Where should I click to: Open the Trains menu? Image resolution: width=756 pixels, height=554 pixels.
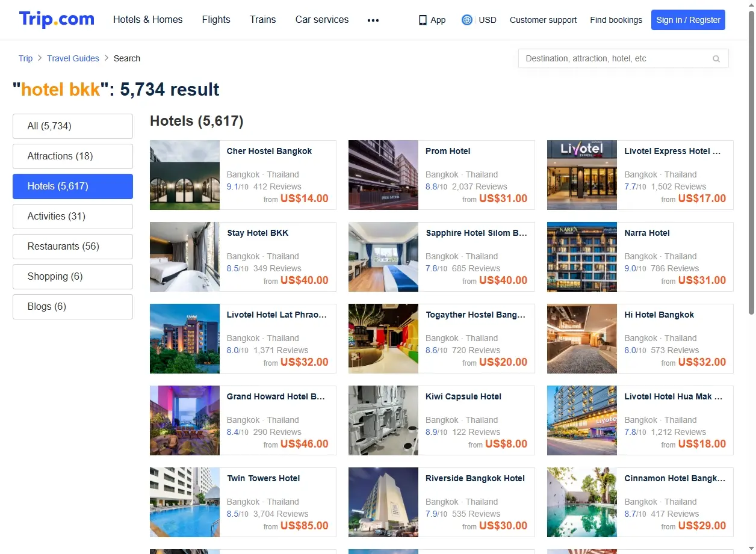click(263, 19)
